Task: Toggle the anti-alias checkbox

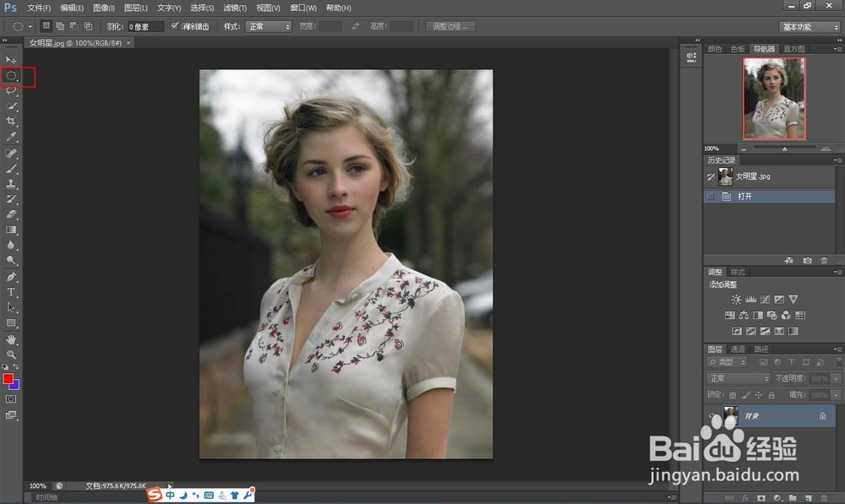Action: tap(175, 26)
